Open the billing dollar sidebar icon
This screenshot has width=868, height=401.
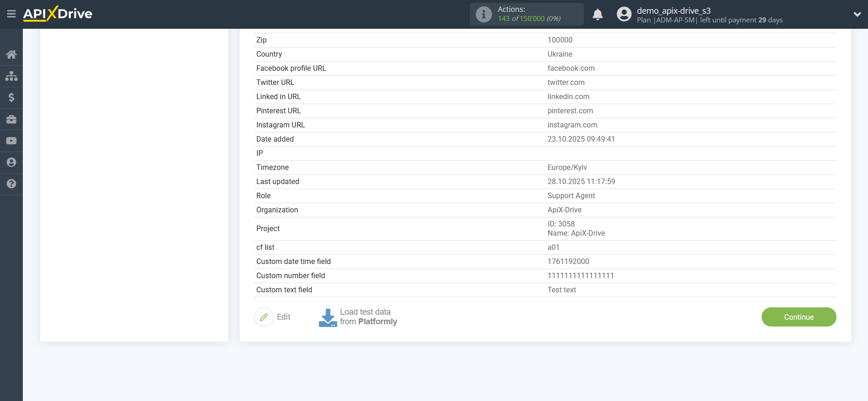coord(11,97)
